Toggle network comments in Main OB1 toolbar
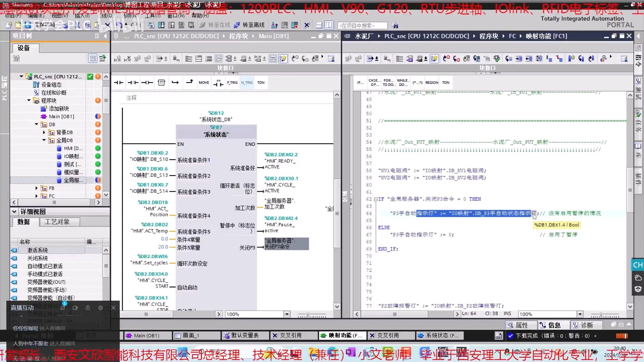The image size is (644, 362). pyautogui.click(x=273, y=59)
